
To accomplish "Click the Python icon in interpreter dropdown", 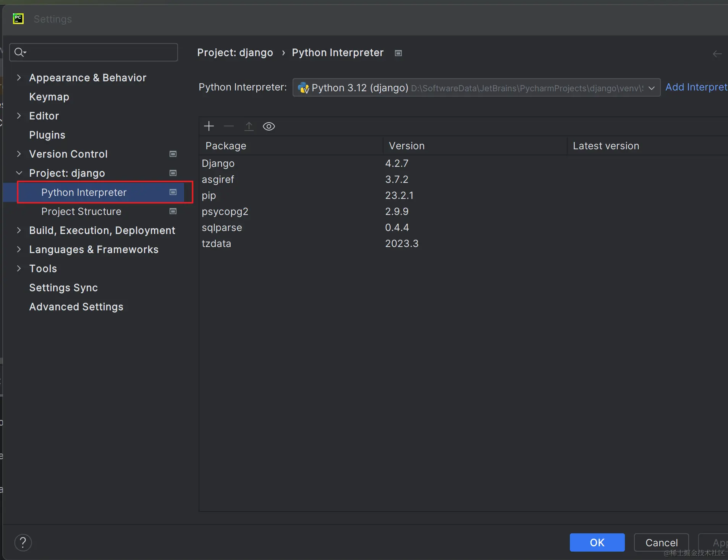I will click(304, 88).
